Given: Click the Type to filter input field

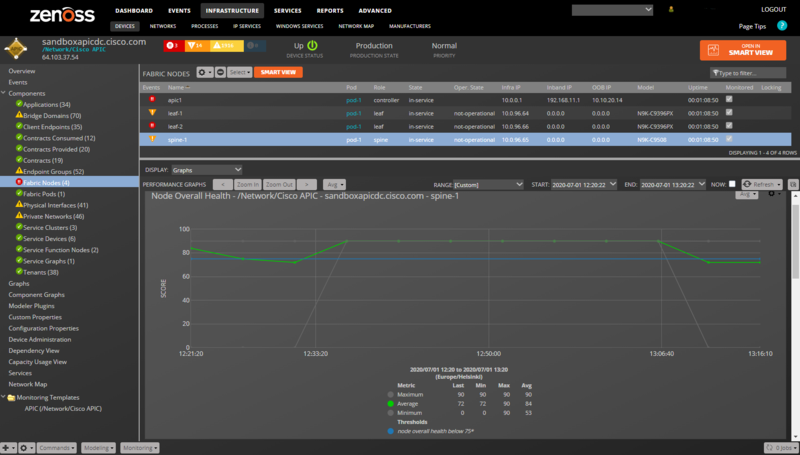Looking at the screenshot, I should (748, 73).
